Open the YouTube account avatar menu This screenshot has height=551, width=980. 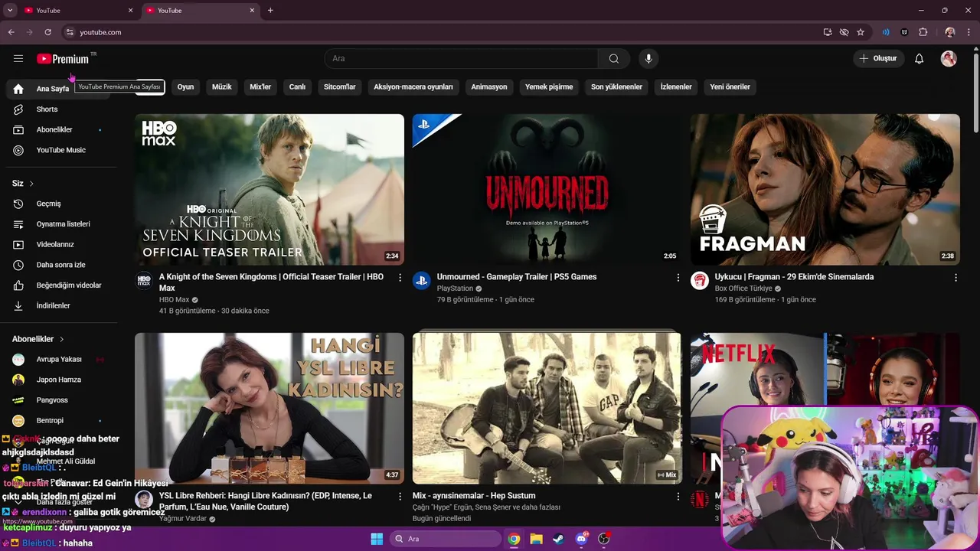pos(949,59)
